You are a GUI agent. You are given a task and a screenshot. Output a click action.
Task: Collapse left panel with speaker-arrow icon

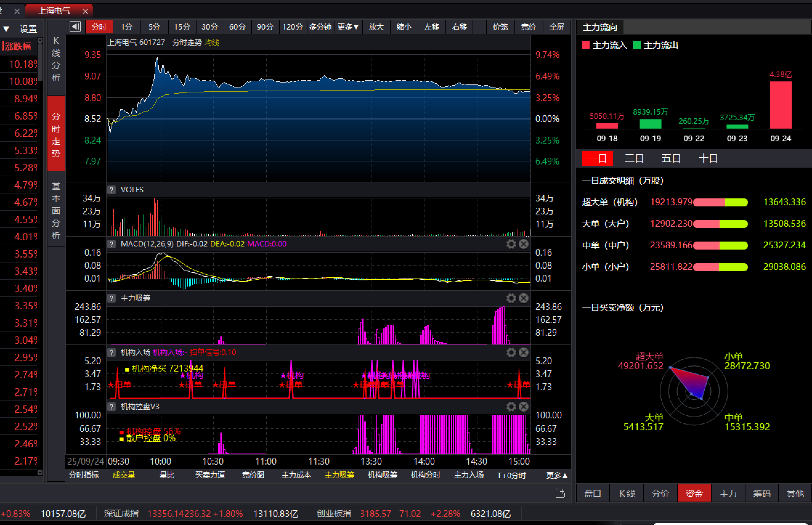(x=75, y=26)
